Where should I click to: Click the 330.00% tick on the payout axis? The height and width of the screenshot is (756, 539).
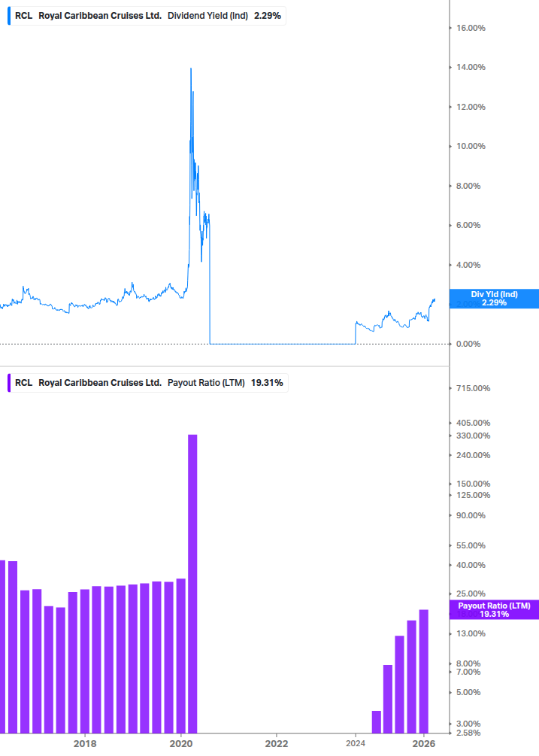click(x=473, y=436)
